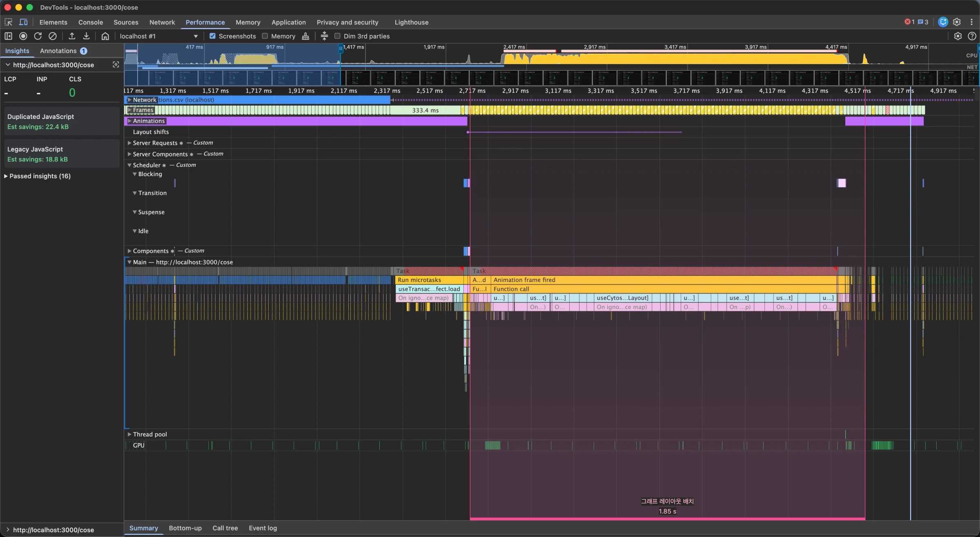This screenshot has width=980, height=537.
Task: Click the collect garbage broom icon
Action: click(305, 36)
